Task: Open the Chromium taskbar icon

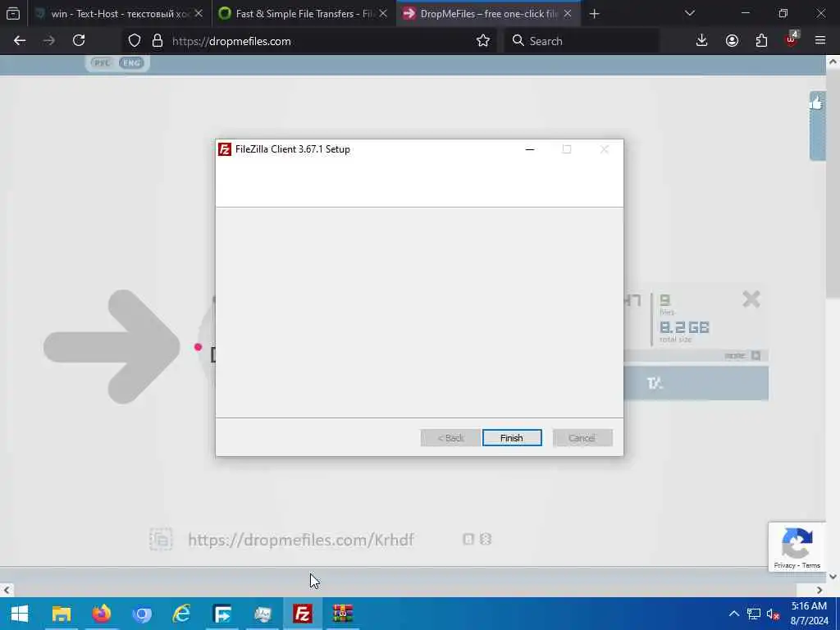Action: [141, 614]
